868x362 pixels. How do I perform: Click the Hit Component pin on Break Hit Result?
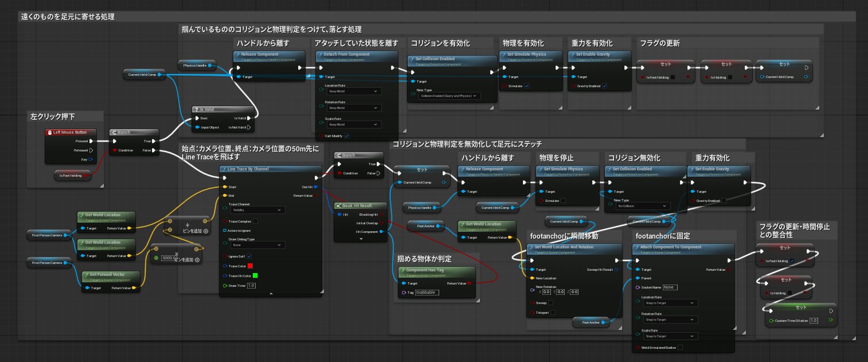point(382,232)
